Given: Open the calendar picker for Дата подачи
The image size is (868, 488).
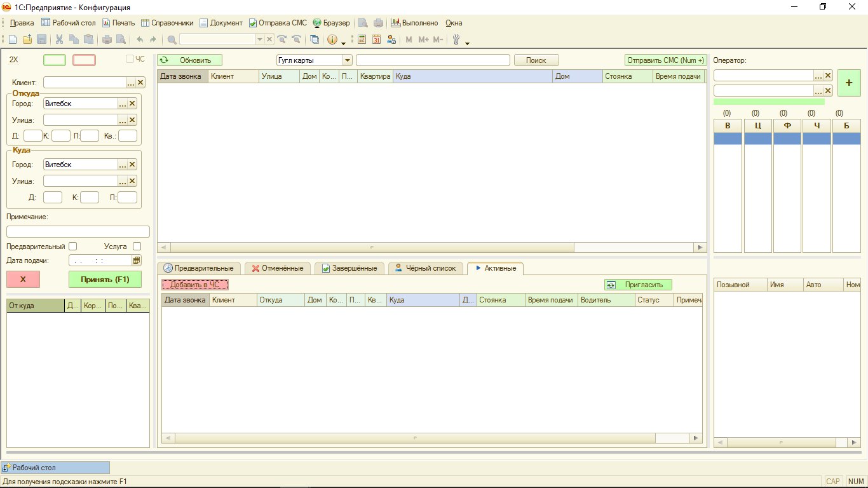Looking at the screenshot, I should tap(137, 261).
